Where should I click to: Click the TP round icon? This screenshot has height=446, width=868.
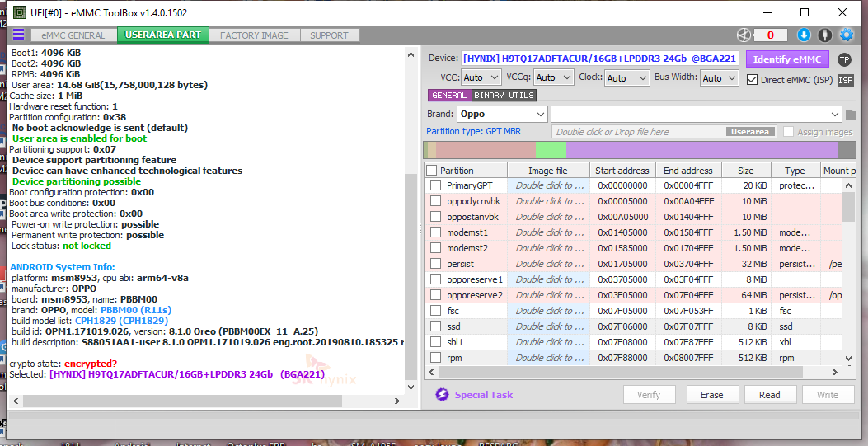click(844, 59)
